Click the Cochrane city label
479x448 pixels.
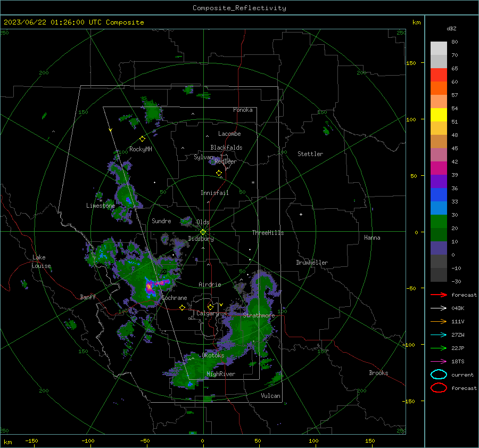pos(174,298)
